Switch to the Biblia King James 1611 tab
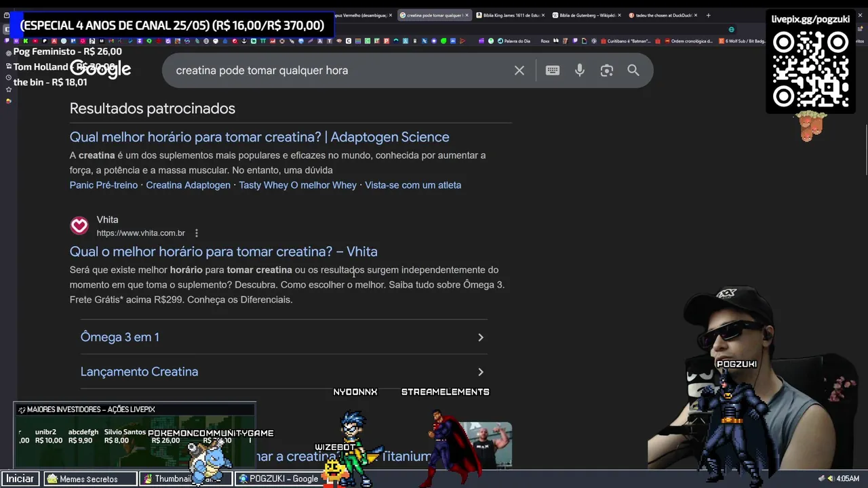Screen dimensions: 868x488 coord(510,15)
